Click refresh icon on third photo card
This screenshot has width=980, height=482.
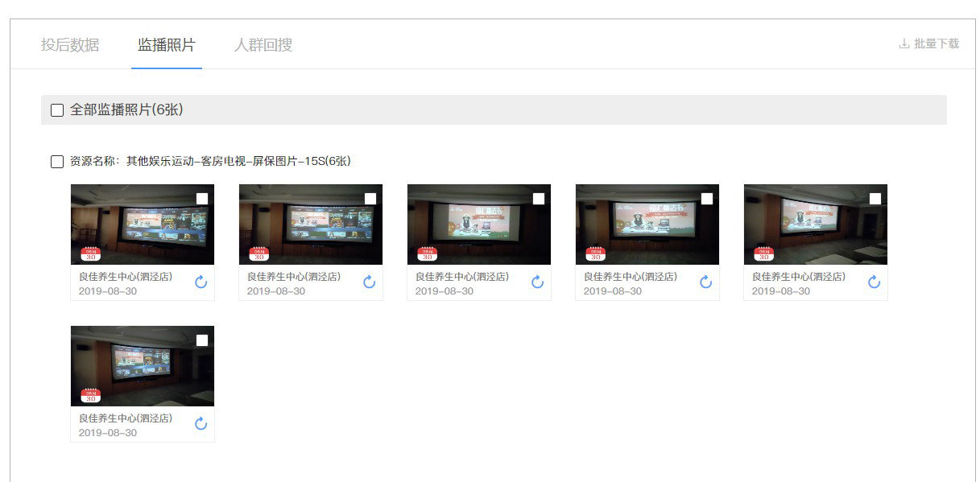click(538, 282)
